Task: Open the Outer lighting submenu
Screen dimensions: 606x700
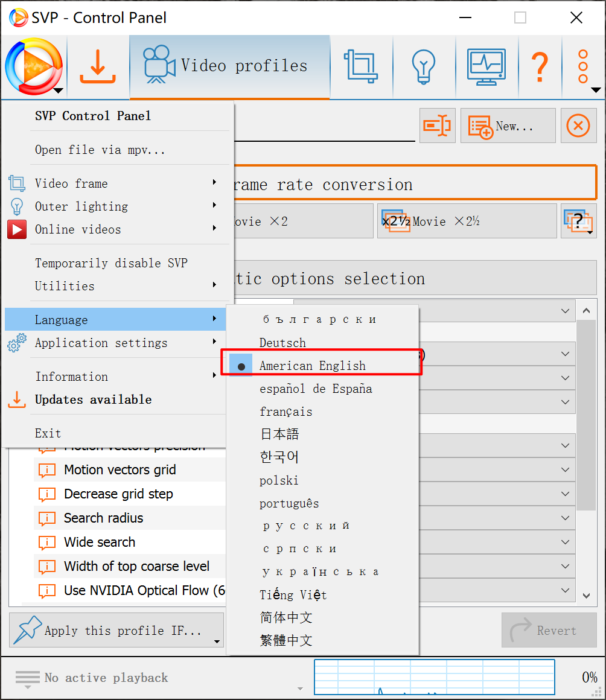Action: tap(117, 206)
